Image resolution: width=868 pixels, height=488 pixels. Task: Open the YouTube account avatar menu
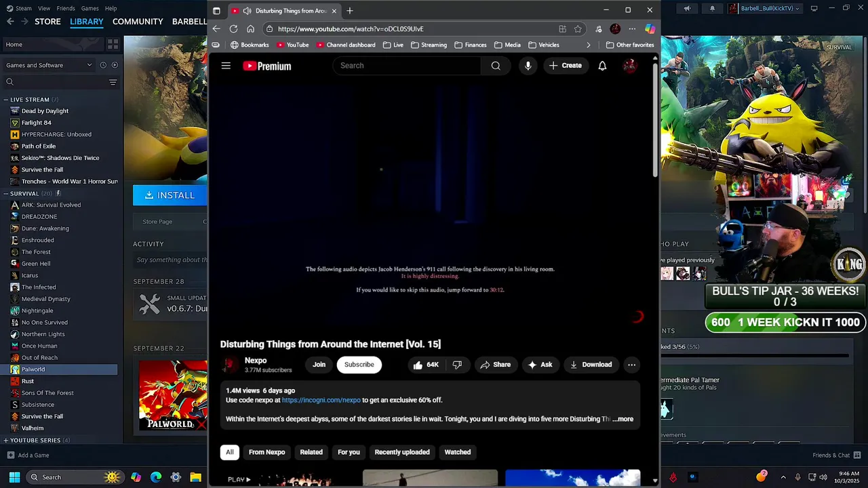pyautogui.click(x=630, y=66)
